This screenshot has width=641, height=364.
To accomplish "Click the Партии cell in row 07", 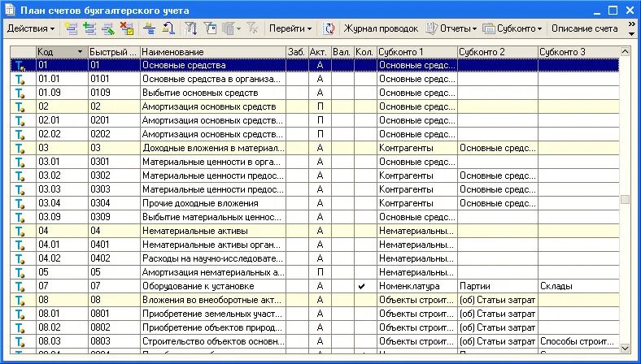I will coord(497,286).
